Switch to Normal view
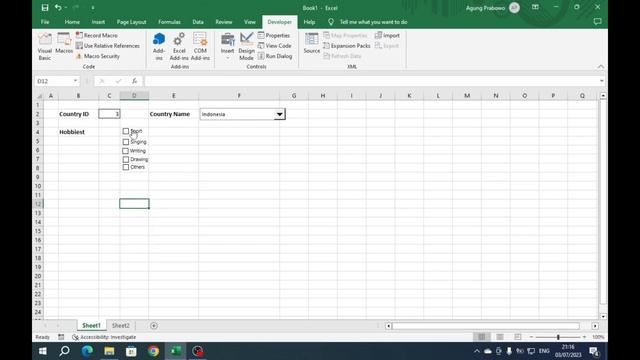Screen dimensions: 640x360 pyautogui.click(x=482, y=337)
